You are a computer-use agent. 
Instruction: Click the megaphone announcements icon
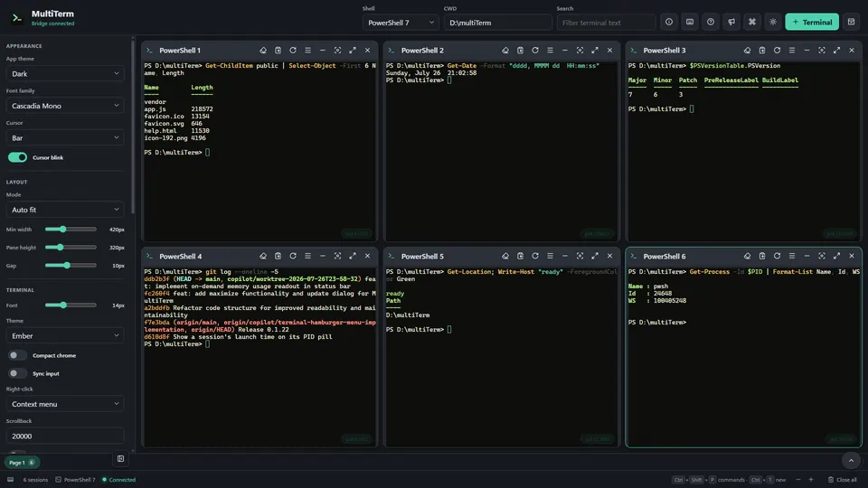731,22
